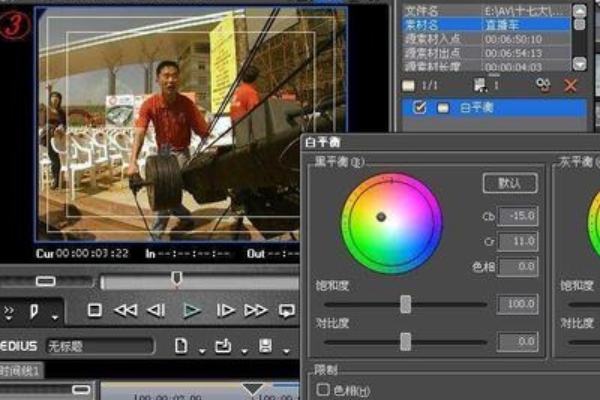The width and height of the screenshot is (600, 400).
Task: Click the 对比度 slider handle
Action: tap(406, 341)
